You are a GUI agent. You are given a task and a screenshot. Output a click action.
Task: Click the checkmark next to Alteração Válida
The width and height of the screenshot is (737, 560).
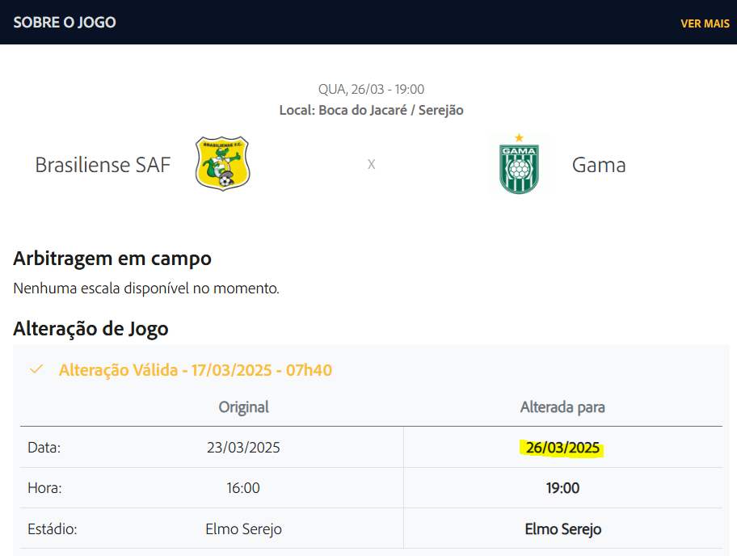click(x=36, y=369)
